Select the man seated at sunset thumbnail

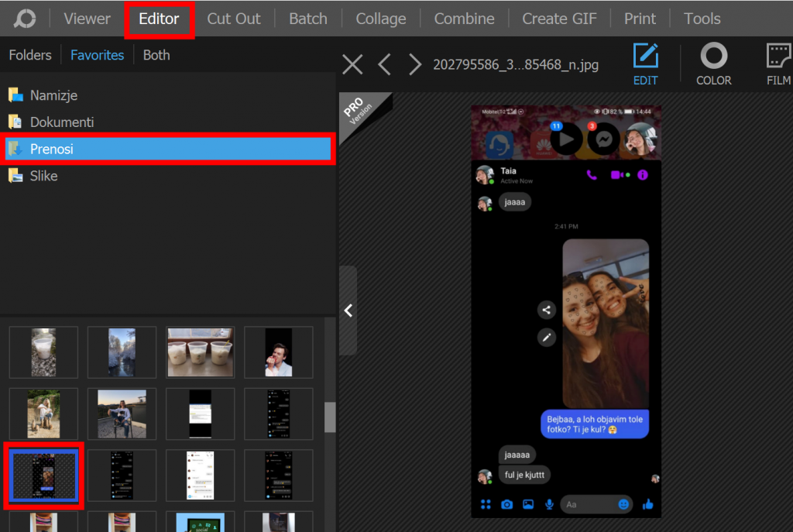point(122,414)
